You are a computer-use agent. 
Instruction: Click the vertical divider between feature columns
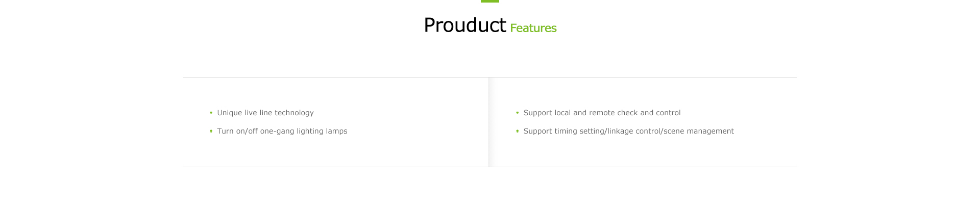[x=489, y=122]
